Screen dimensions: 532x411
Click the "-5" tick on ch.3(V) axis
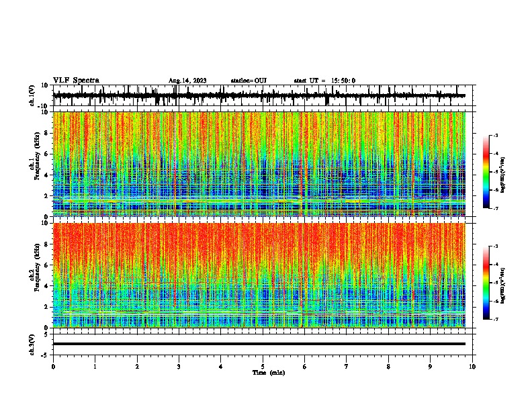click(45, 355)
